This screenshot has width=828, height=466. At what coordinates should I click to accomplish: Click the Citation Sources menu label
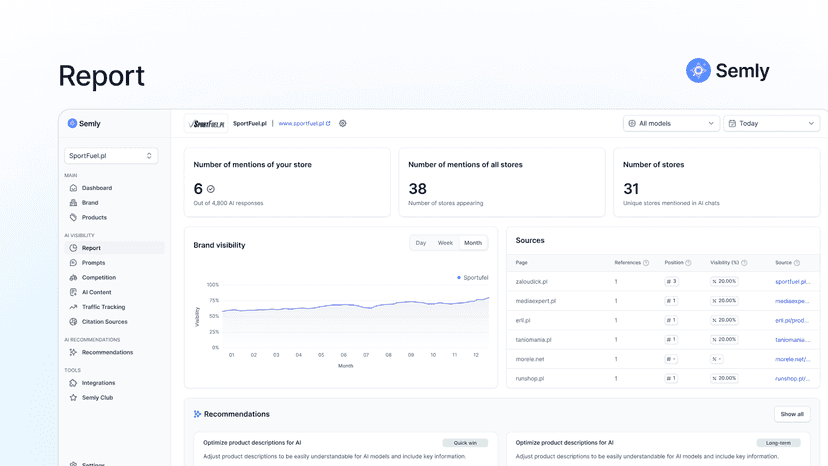click(x=105, y=322)
